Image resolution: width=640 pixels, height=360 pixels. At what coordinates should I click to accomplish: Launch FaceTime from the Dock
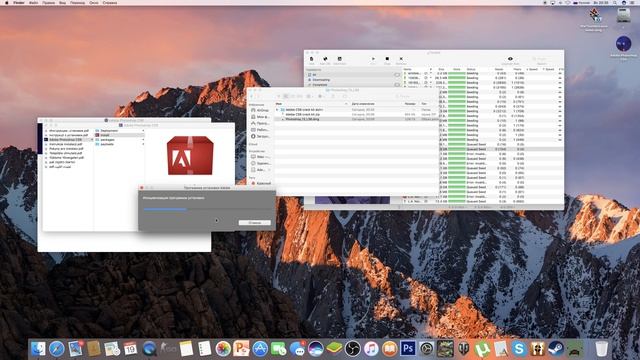(x=278, y=349)
